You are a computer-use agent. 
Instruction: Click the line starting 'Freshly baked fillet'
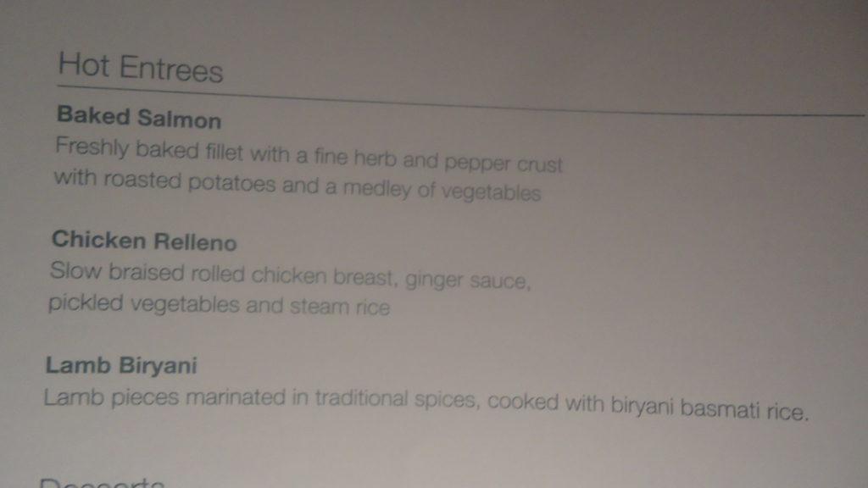point(309,156)
